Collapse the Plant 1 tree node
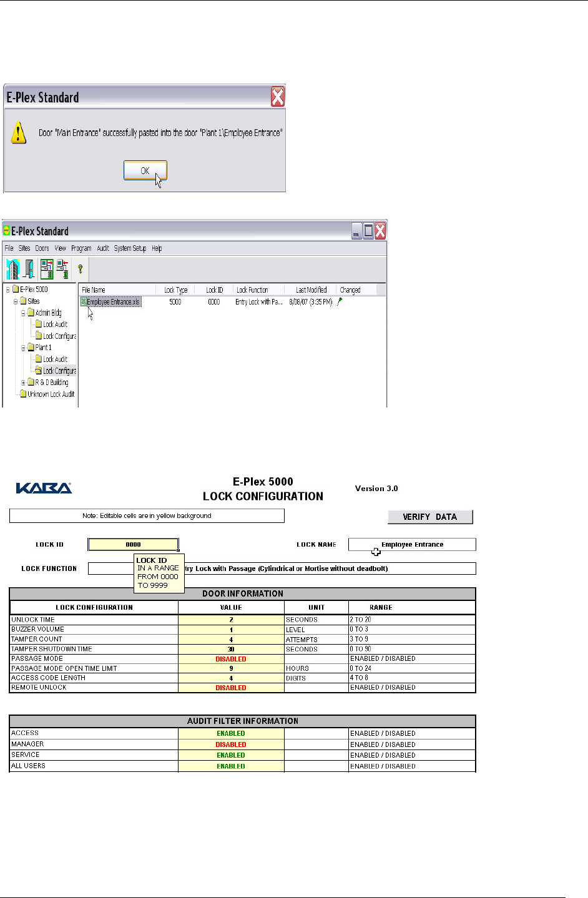The width and height of the screenshot is (588, 898). [23, 348]
